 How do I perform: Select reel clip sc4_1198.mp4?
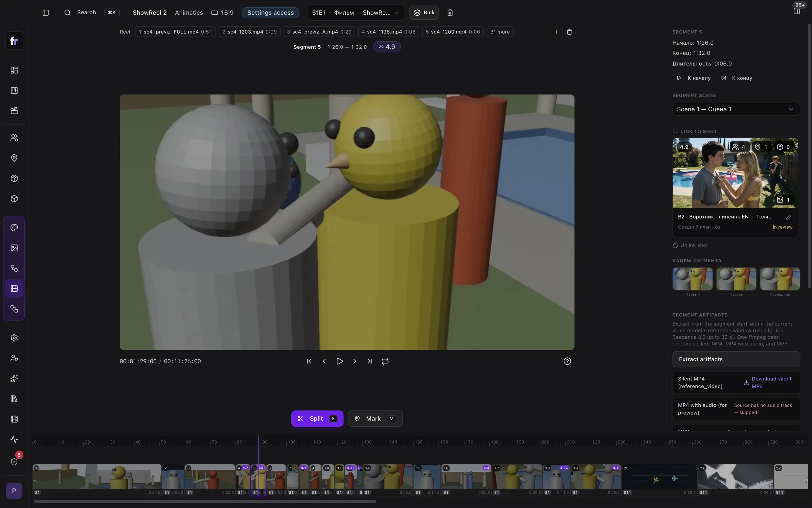[388, 32]
